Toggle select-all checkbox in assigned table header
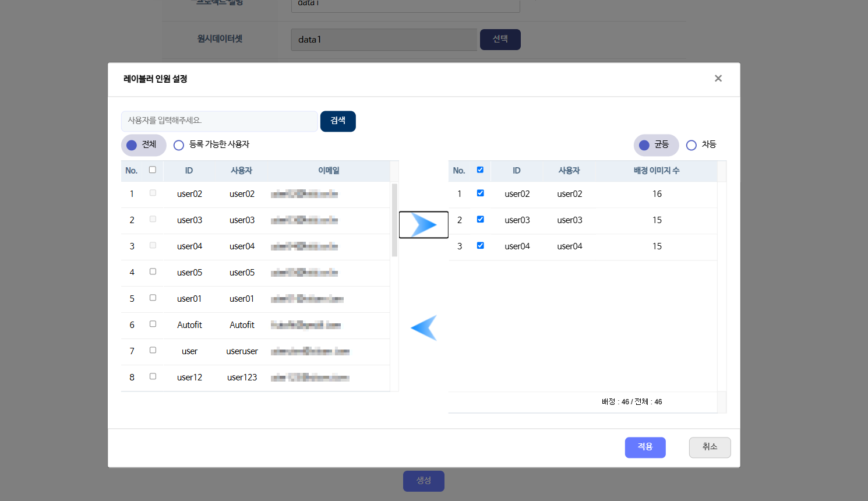The image size is (868, 501). click(480, 170)
